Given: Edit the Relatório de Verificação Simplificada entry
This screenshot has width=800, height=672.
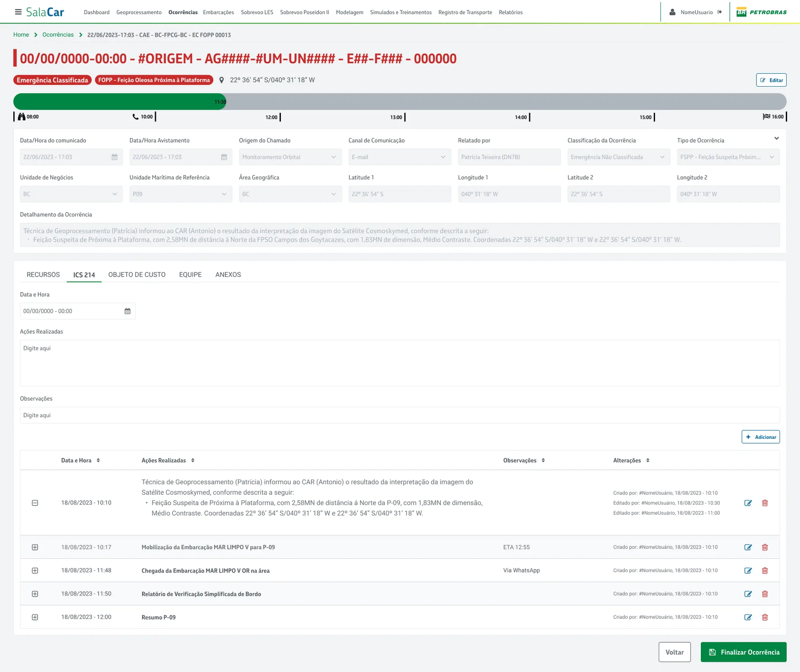Looking at the screenshot, I should point(748,594).
